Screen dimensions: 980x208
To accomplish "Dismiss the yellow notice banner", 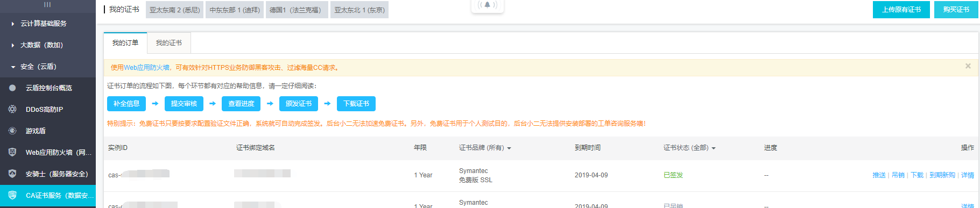I will (x=968, y=66).
